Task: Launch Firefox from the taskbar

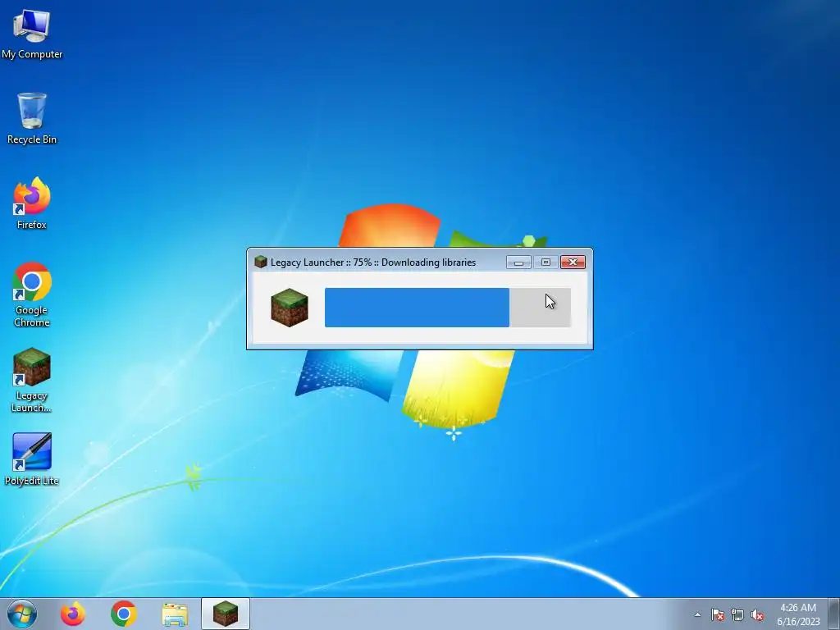Action: click(x=72, y=614)
